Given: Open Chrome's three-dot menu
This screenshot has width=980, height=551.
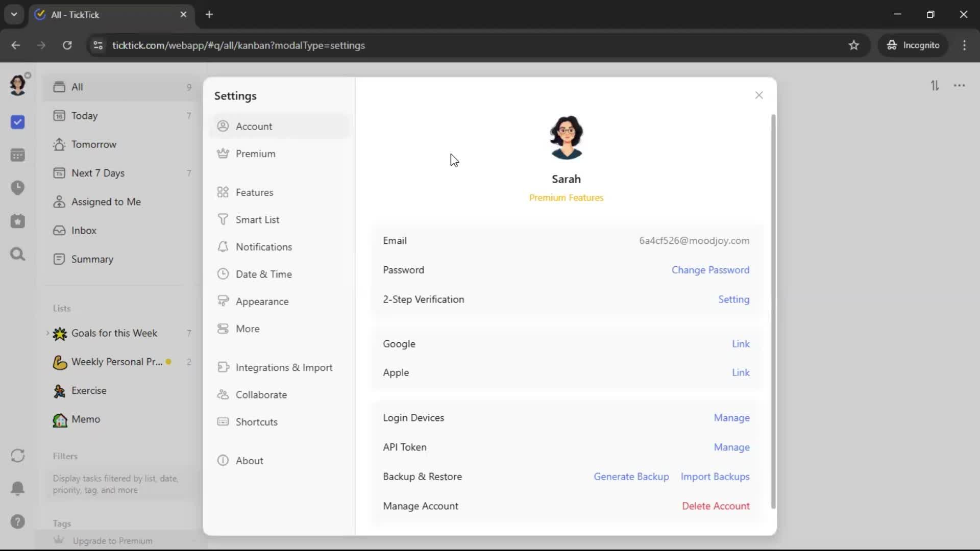Looking at the screenshot, I should pos(964,45).
